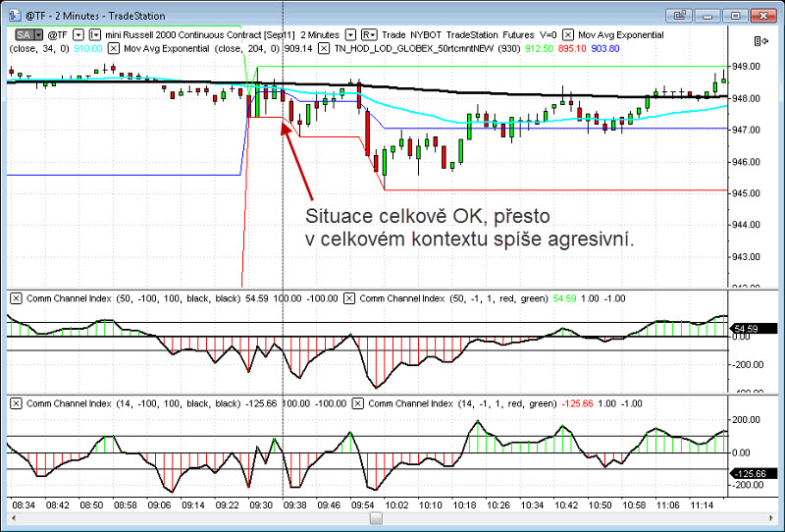Open the dropdown next to @TF symbol

click(x=78, y=35)
